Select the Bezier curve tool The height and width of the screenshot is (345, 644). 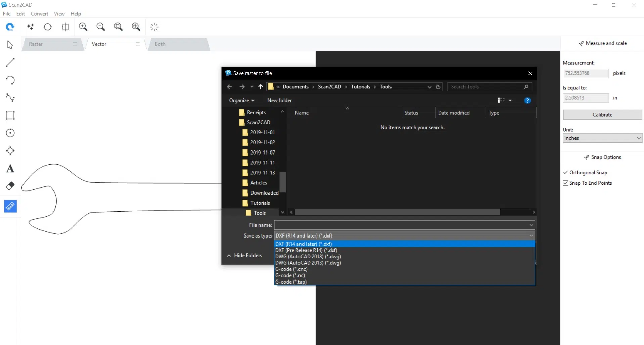10,98
